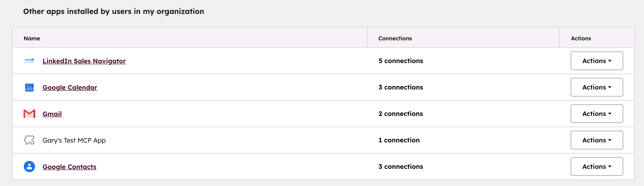Viewport: 644px width, 186px height.
Task: Open the Actions dropdown for Gary's Test MCP App
Action: point(597,140)
